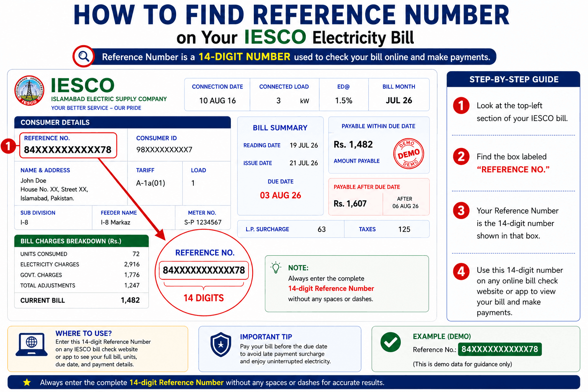Click the "IMPORTANT TIP" heading
Image resolution: width=588 pixels, height=392 pixels.
pos(266,337)
